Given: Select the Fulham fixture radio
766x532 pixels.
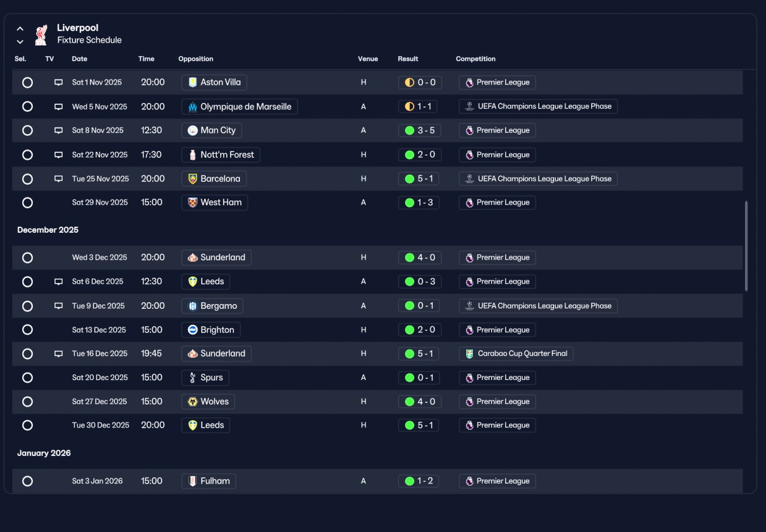Looking at the screenshot, I should tap(28, 481).
